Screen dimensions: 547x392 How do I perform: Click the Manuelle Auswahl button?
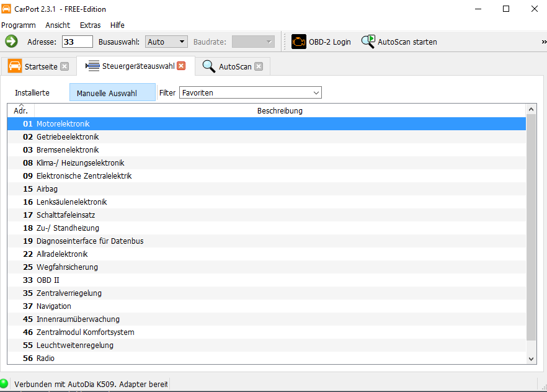coord(112,93)
